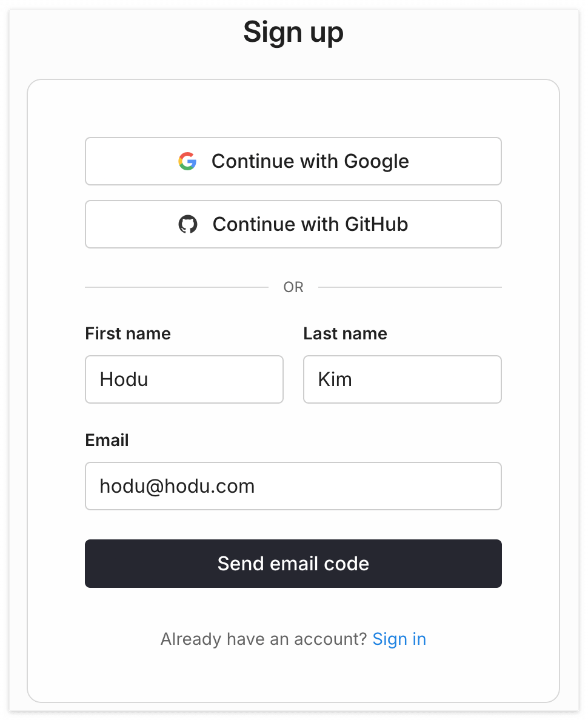The width and height of the screenshot is (588, 720).
Task: Click the Last name label
Action: tap(345, 333)
